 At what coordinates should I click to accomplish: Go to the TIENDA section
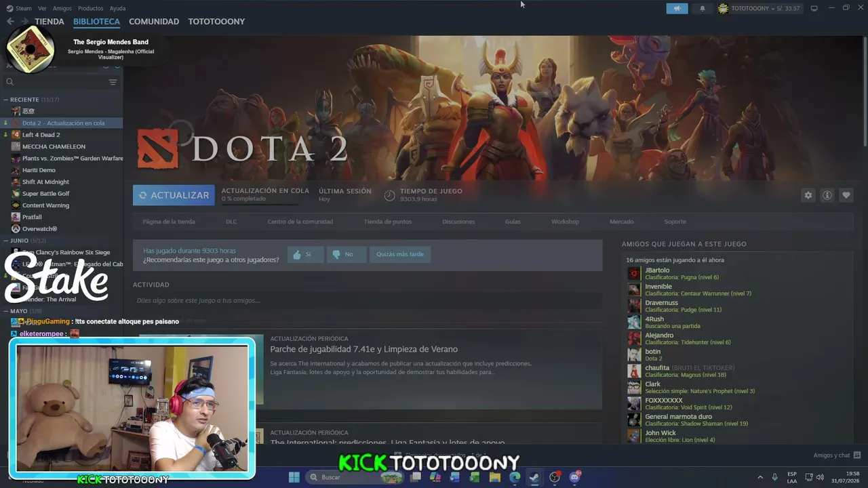click(50, 22)
